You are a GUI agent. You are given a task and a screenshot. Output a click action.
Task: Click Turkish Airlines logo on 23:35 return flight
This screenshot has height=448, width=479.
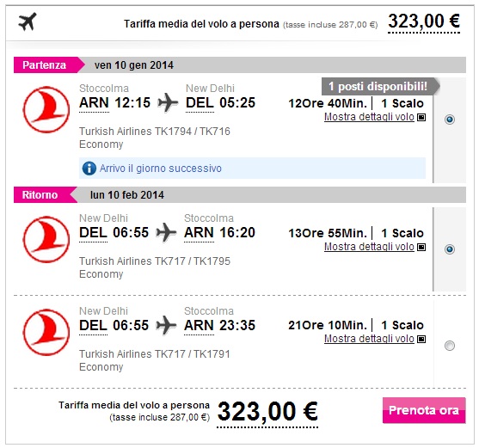click(46, 332)
